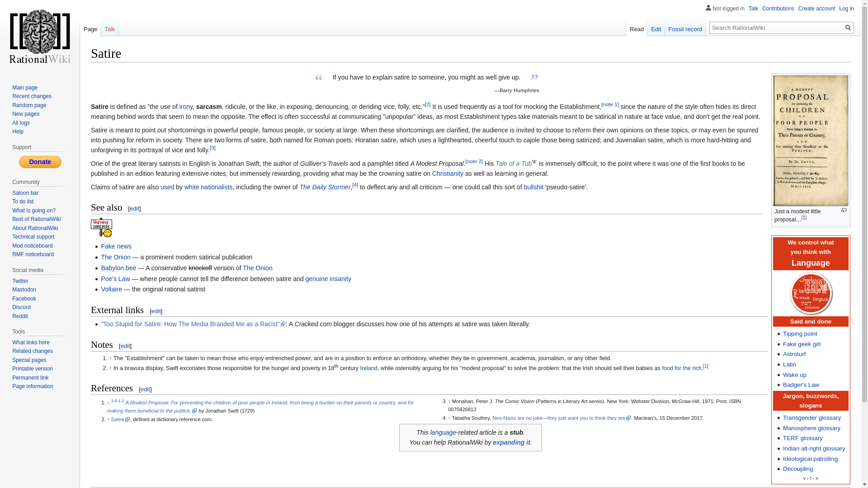Open Technical support link
This screenshot has height=488, width=868.
[x=33, y=237]
